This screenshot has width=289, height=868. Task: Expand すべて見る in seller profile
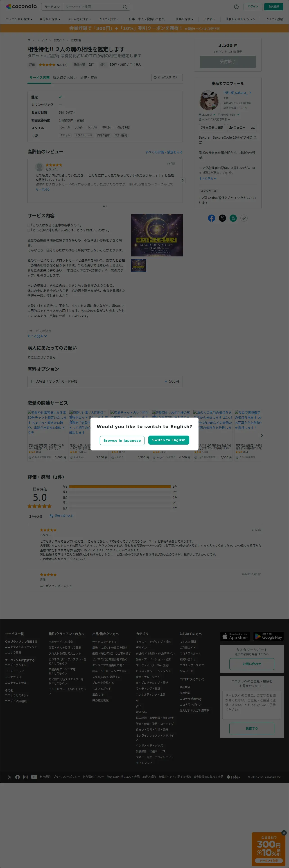(x=208, y=179)
